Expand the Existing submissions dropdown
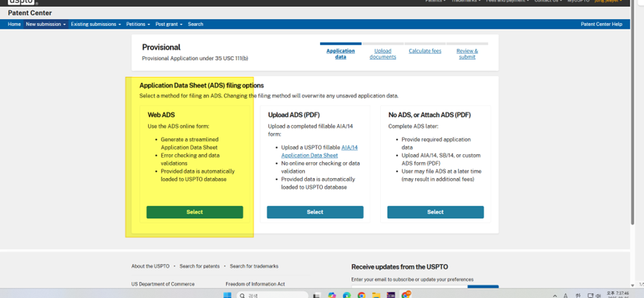644x298 pixels. pyautogui.click(x=96, y=24)
